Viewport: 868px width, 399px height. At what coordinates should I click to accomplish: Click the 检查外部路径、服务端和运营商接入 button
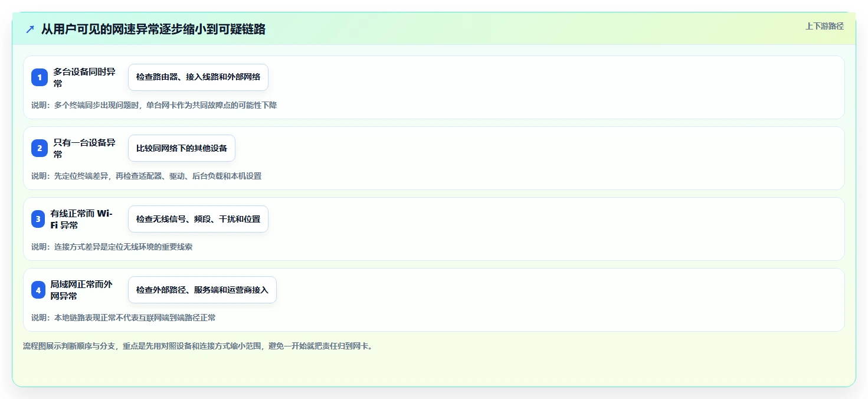point(202,290)
